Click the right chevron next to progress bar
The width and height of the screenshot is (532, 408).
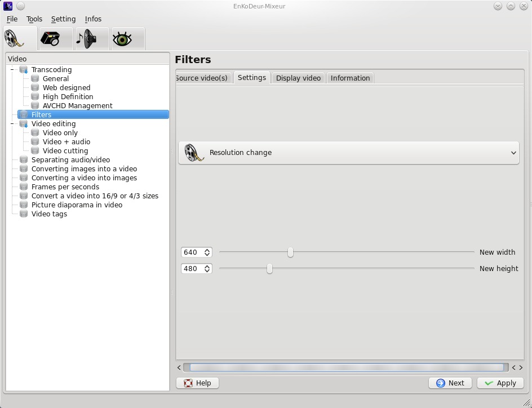coord(521,367)
